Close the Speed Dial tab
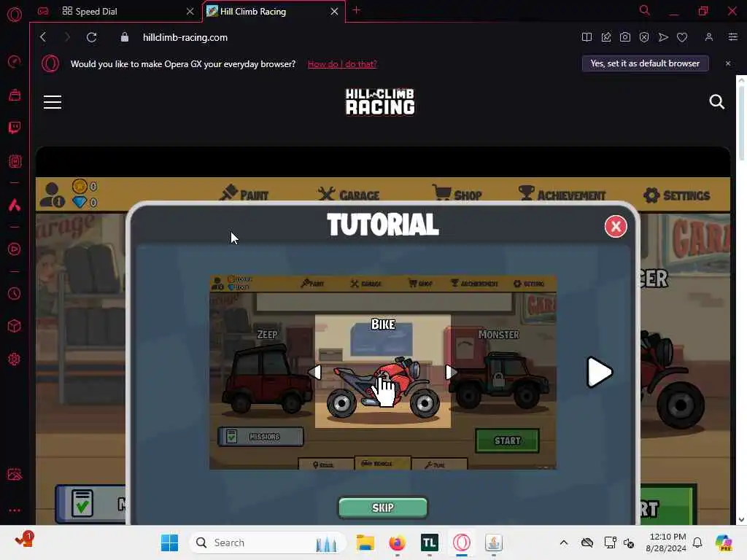747x560 pixels. pos(190,12)
